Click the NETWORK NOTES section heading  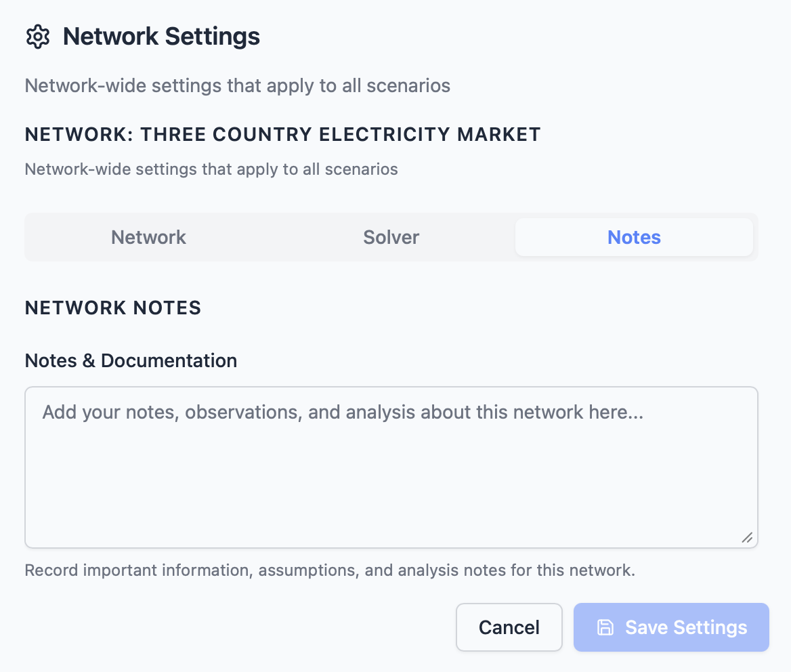(x=112, y=308)
